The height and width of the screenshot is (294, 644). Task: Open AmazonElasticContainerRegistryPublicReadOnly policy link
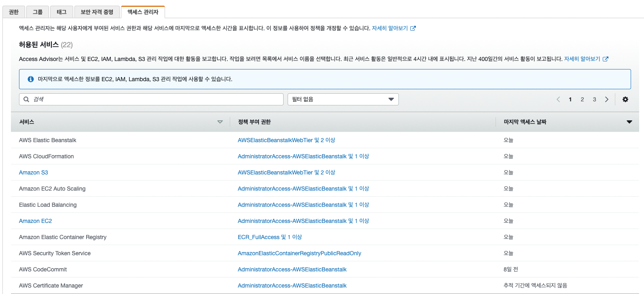299,253
